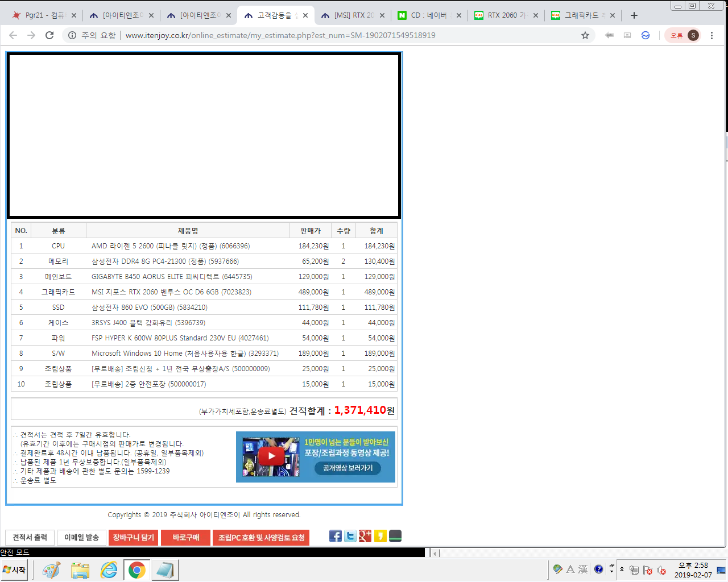Click the AMD 라이젠 5 2600 product name
Viewport: 728px width, 582px height.
click(171, 246)
